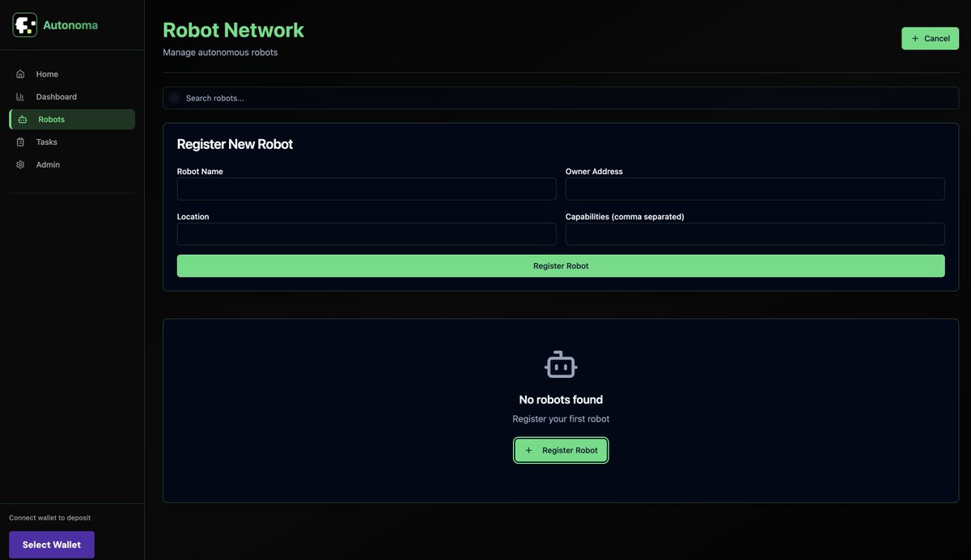Click the Owner Address field label
971x560 pixels.
(x=594, y=172)
